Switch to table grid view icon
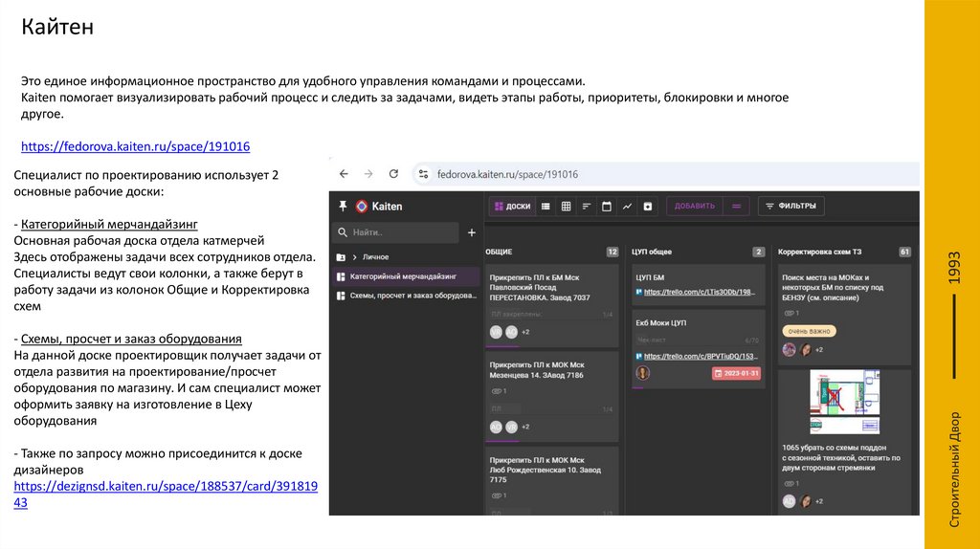 567,206
